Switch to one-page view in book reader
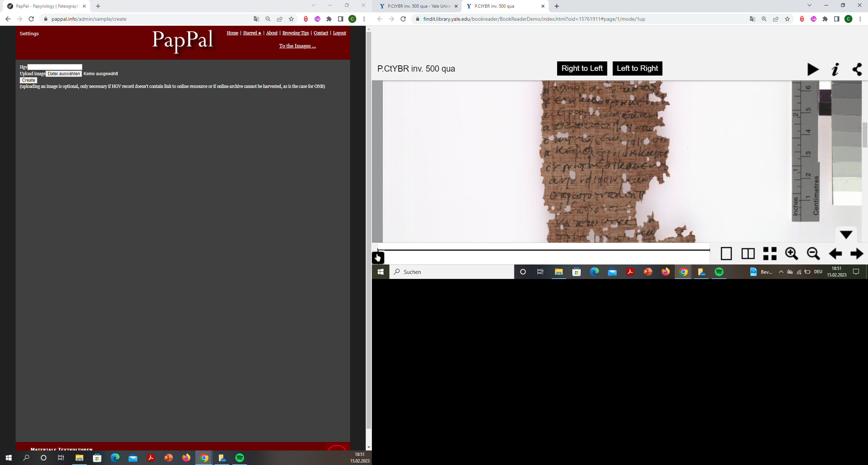 coord(726,254)
